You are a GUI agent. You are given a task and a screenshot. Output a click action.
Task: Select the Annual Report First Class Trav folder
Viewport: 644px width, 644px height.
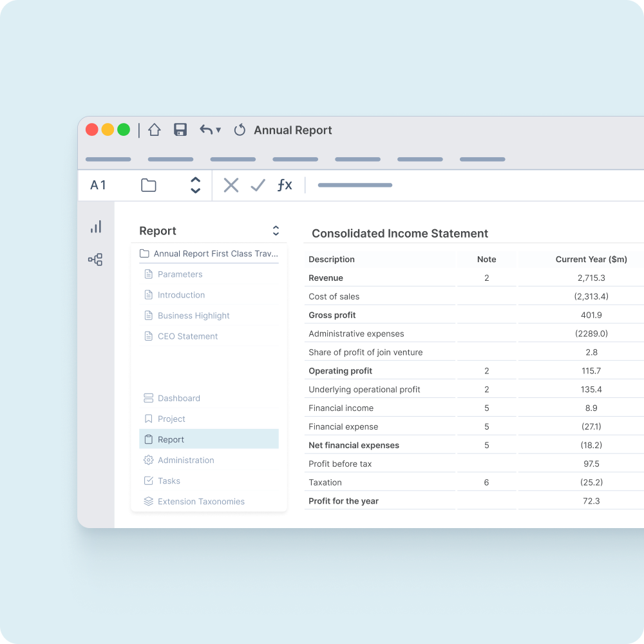pos(206,254)
